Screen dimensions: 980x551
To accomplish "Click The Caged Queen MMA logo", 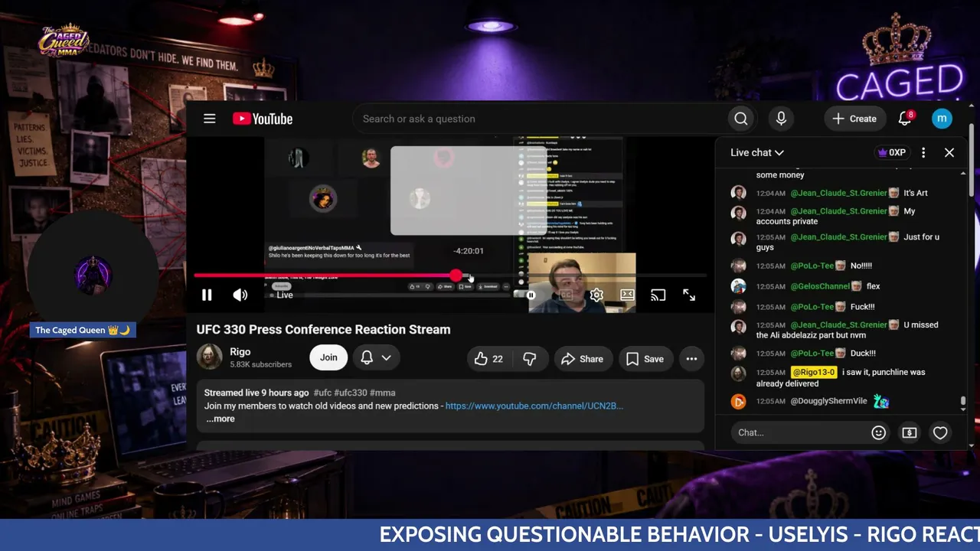I will tap(64, 41).
